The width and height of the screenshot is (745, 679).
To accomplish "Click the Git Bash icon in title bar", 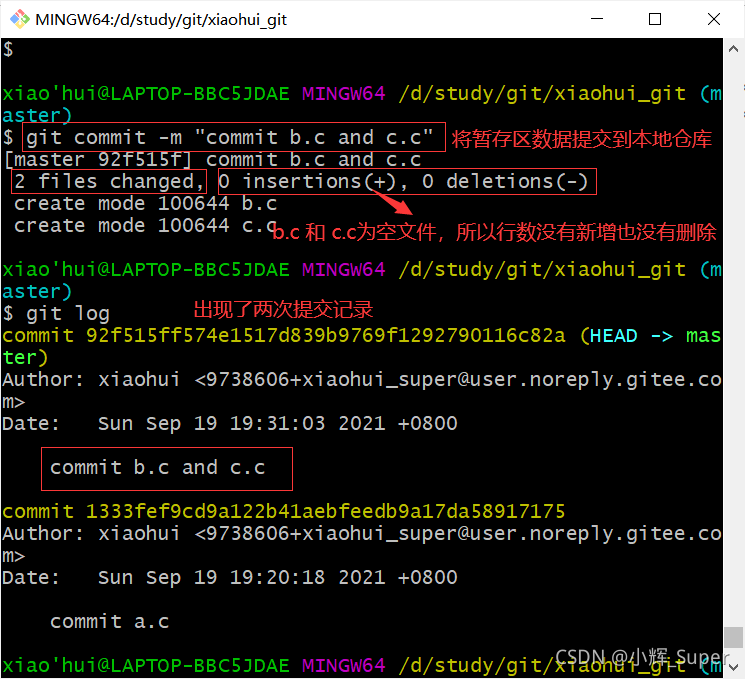I will click(19, 19).
